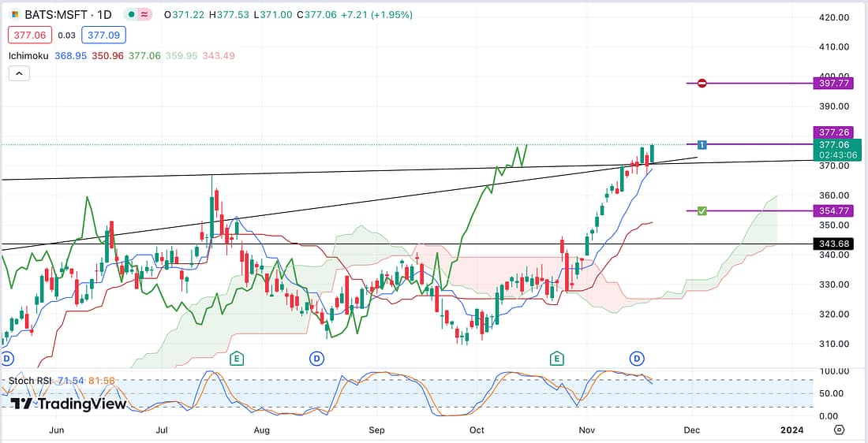Click the dividend D marker near August
The width and height of the screenshot is (868, 443).
coord(316,359)
